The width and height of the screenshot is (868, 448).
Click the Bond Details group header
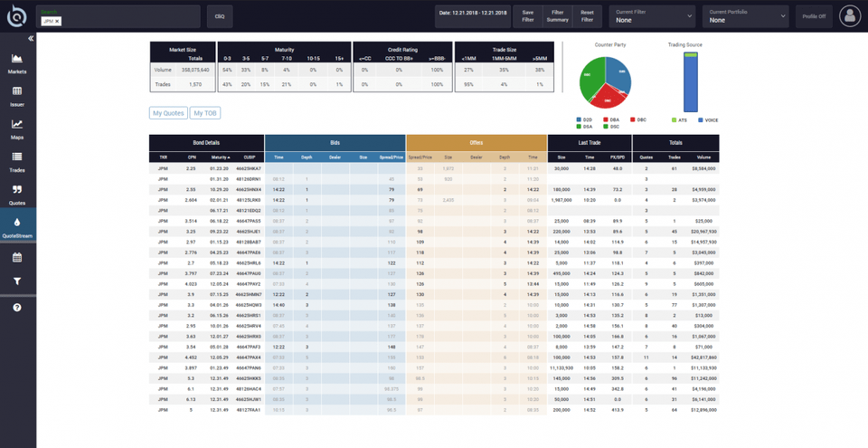click(x=206, y=142)
